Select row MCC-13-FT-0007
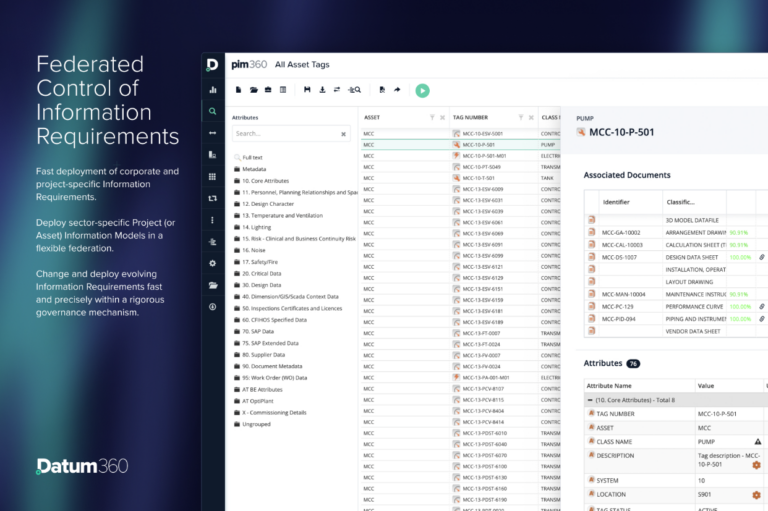The height and width of the screenshot is (511, 768). pos(460,333)
